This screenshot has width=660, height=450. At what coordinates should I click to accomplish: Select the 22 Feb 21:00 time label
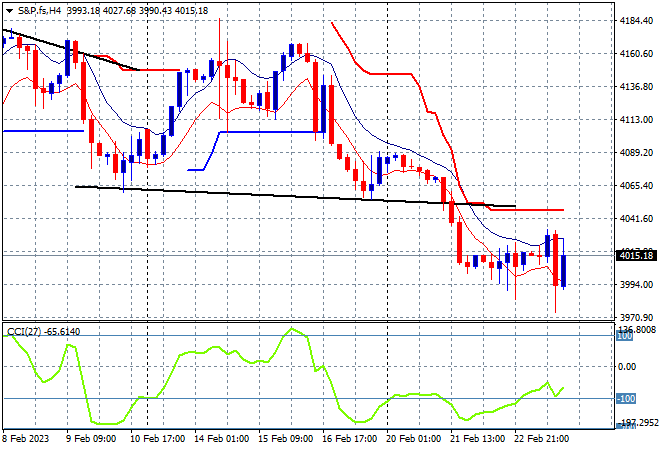pos(542,439)
